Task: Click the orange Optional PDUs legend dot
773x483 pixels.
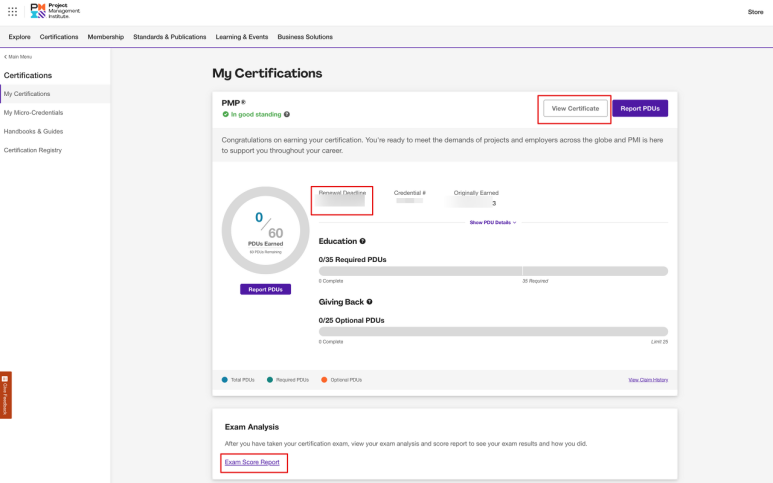Action: click(x=324, y=380)
